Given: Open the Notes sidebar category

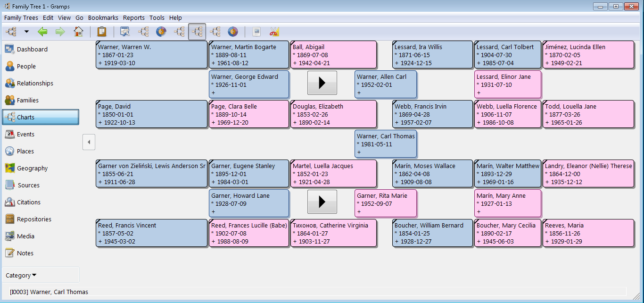Looking at the screenshot, I should coord(41,253).
